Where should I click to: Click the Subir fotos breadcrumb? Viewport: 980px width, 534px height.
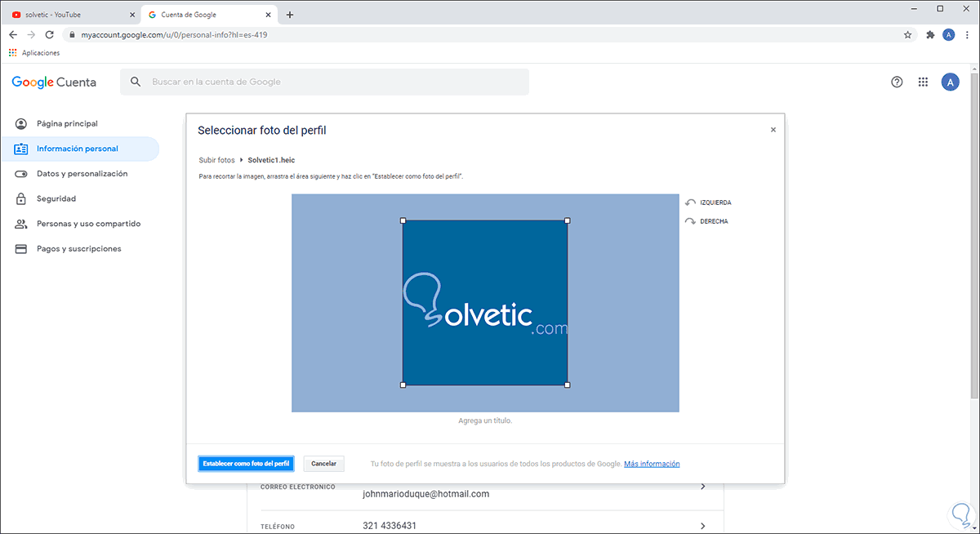216,160
